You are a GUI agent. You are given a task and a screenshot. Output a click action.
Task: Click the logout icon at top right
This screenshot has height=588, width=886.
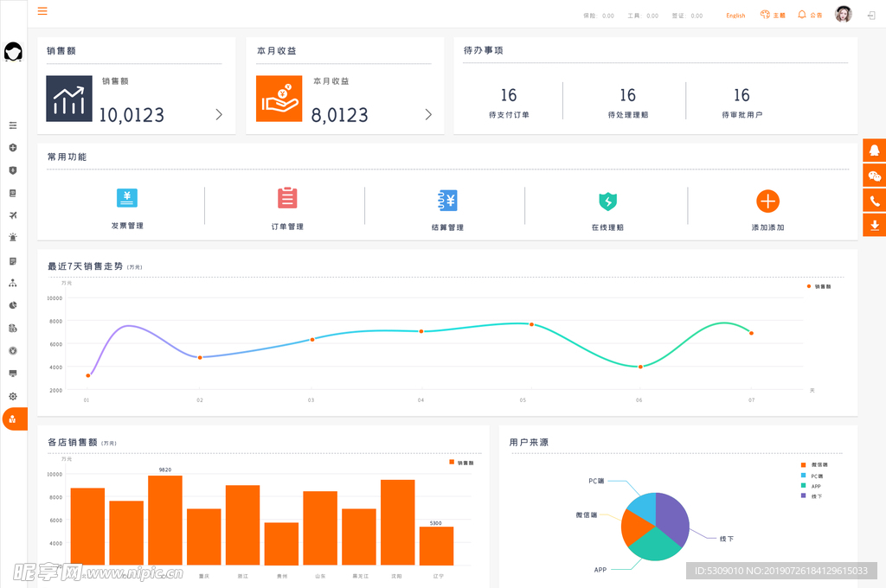[x=870, y=15]
